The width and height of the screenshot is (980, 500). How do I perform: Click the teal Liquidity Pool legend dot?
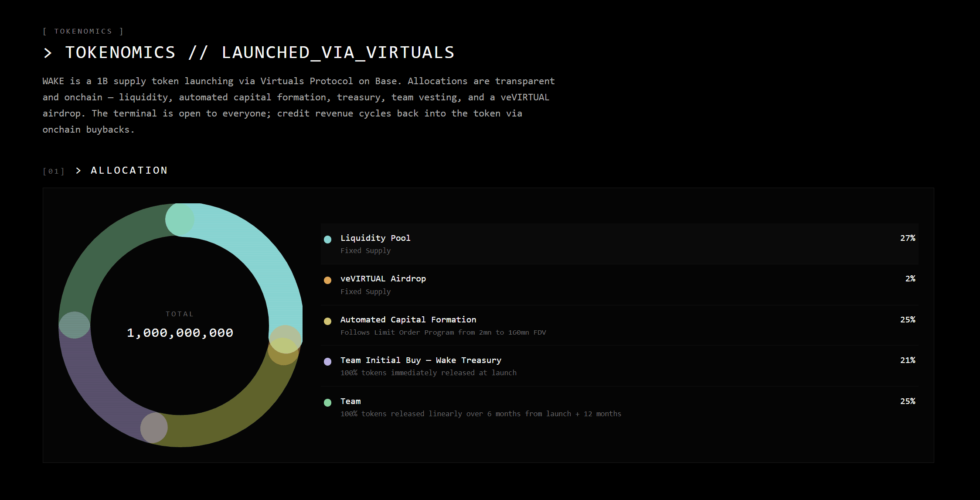point(327,239)
